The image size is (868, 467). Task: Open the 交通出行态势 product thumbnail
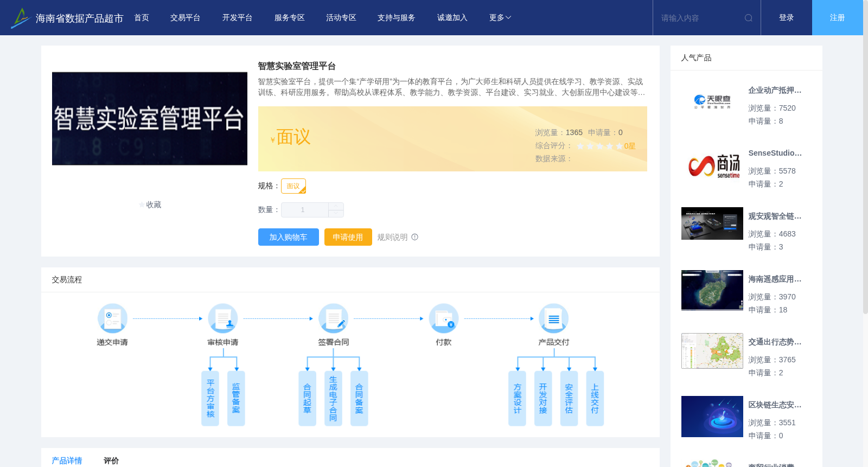[712, 351]
